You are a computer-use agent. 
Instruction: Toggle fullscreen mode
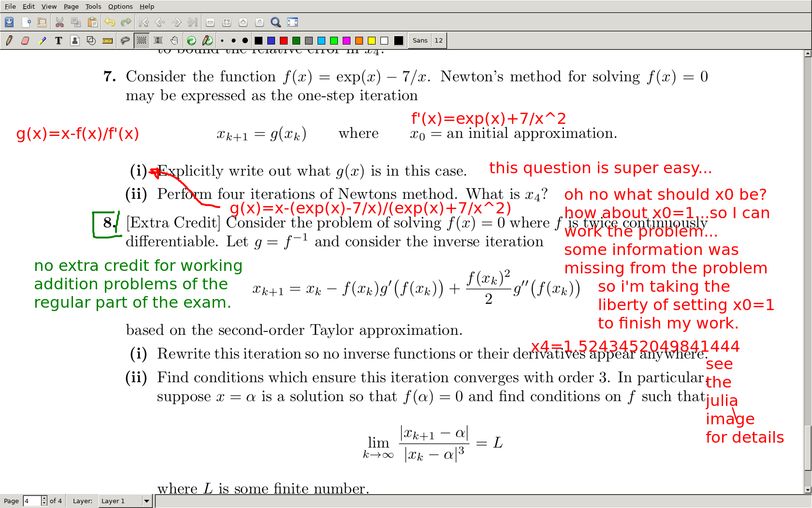pos(292,22)
